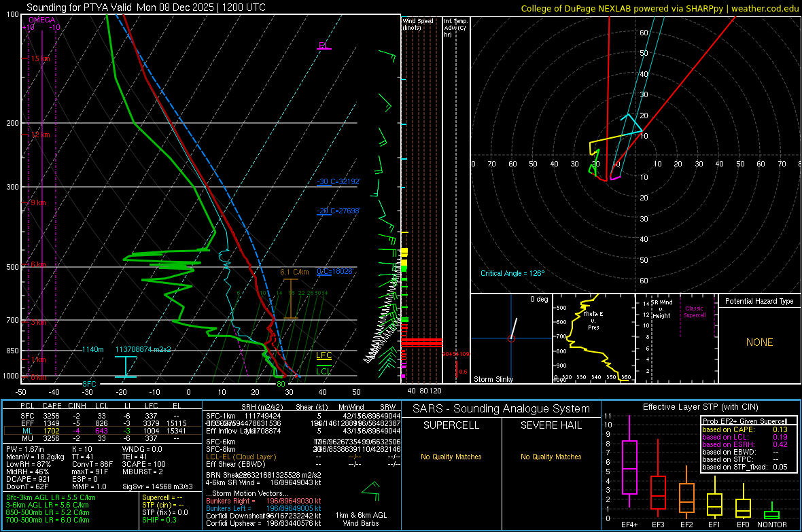Click the Storm Slinky red circle
802x532 pixels.
pos(511,338)
